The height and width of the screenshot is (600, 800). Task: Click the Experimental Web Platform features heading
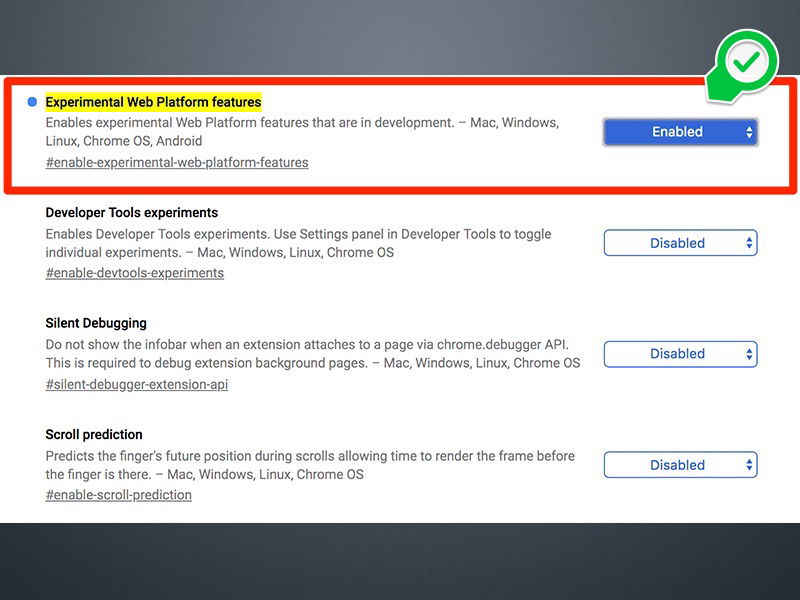point(153,102)
